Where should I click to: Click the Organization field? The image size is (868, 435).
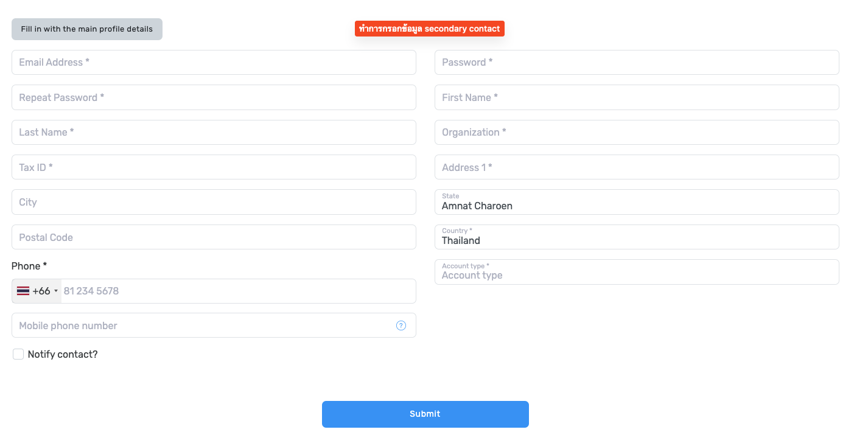click(636, 132)
